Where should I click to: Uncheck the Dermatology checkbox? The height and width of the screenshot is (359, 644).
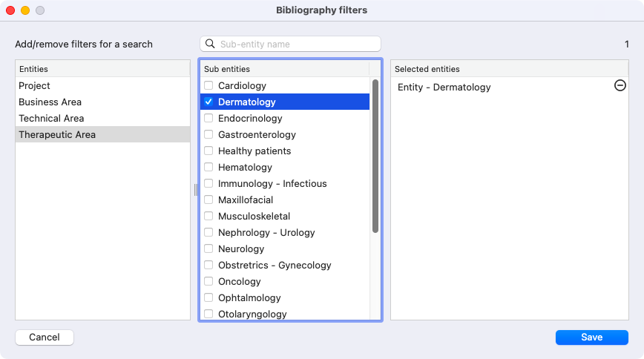pos(208,102)
